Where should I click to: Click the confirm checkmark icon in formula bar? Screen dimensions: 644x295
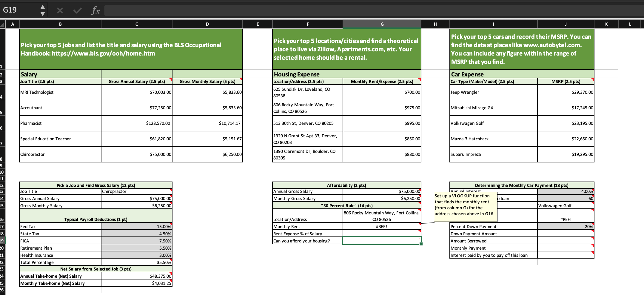(77, 10)
